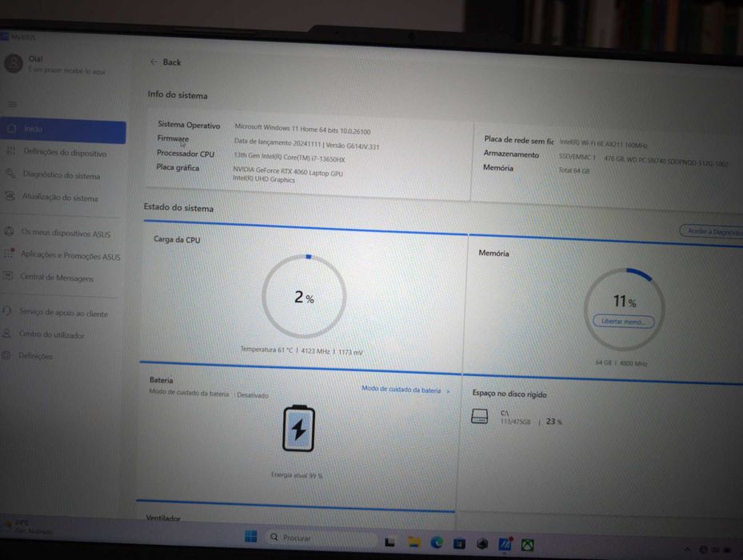Viewport: 743px width, 560px height.
Task: Expand the system tray hidden icons chevron
Action: (687, 549)
